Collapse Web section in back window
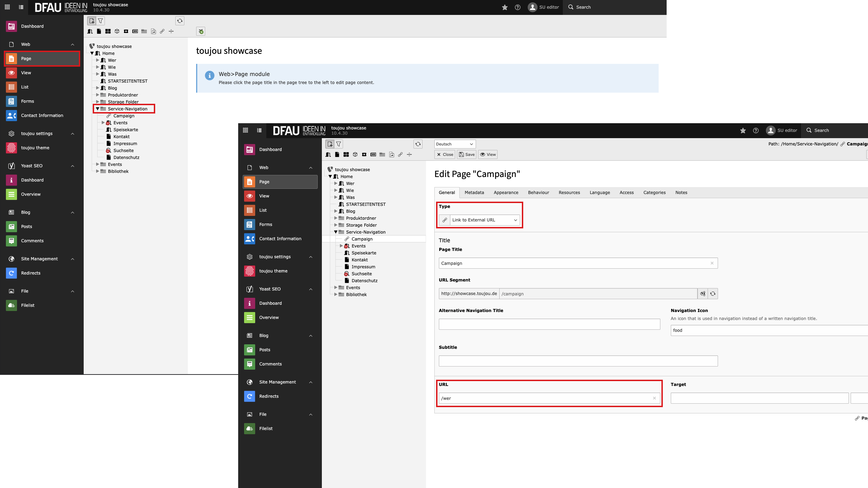Image resolution: width=868 pixels, height=488 pixels. (73, 44)
